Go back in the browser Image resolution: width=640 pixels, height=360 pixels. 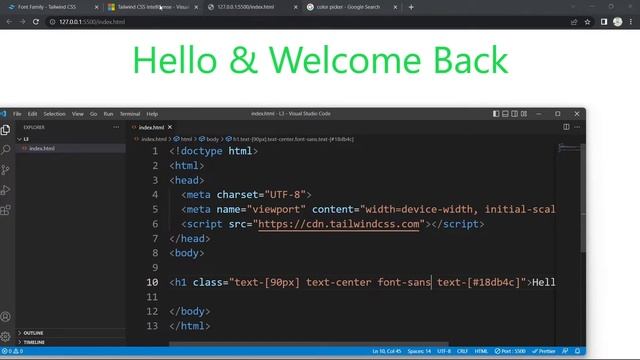coord(9,22)
